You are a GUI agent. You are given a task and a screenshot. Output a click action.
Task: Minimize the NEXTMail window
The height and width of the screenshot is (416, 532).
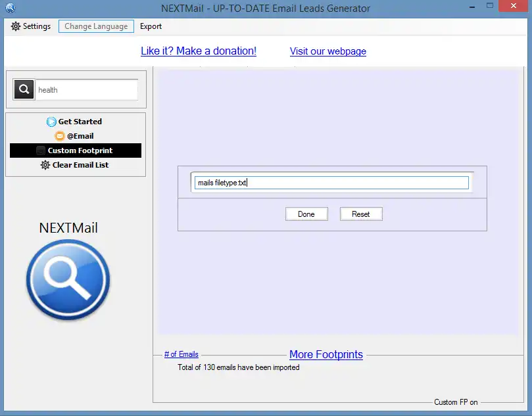(472, 7)
